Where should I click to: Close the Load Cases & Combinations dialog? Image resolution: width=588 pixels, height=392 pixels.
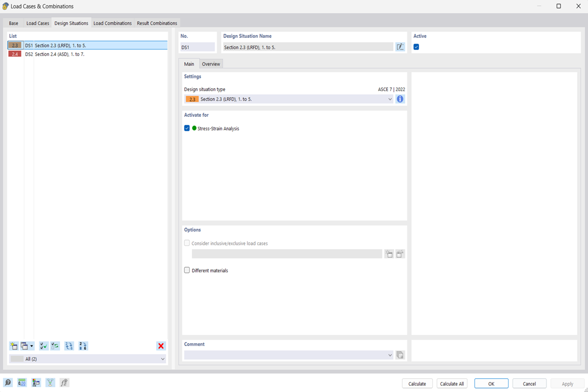pos(578,6)
